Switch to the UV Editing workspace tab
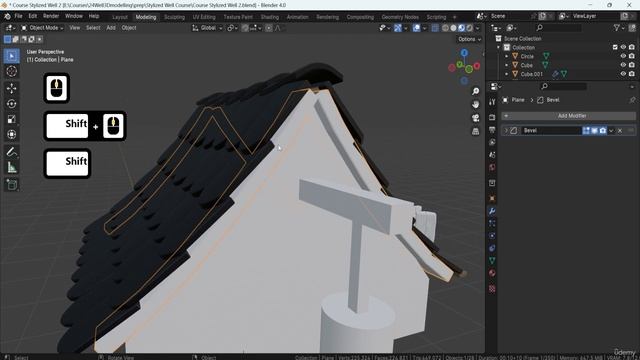 click(204, 17)
